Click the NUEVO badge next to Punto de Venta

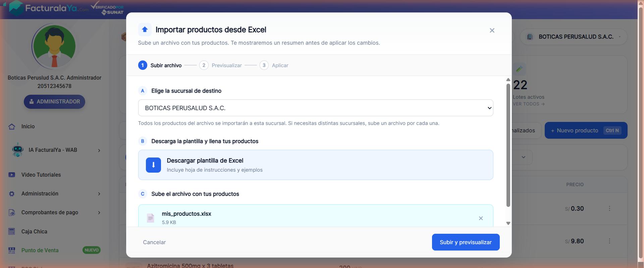[92, 250]
